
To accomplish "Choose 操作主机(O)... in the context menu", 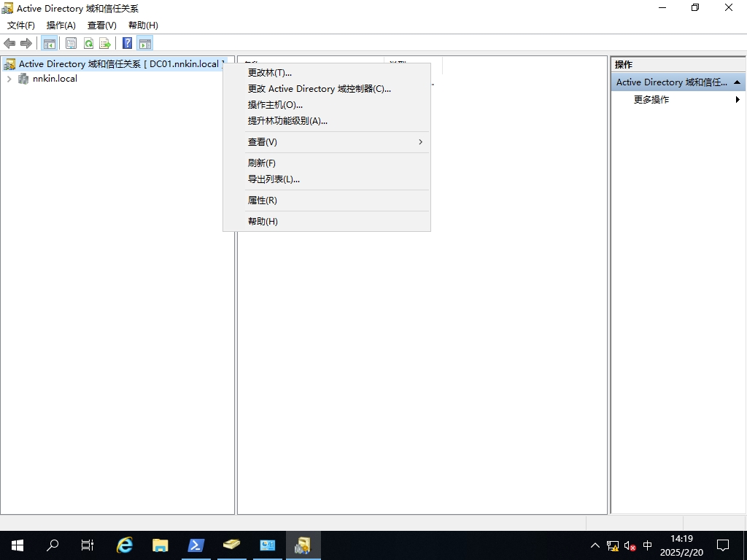I will 275,105.
